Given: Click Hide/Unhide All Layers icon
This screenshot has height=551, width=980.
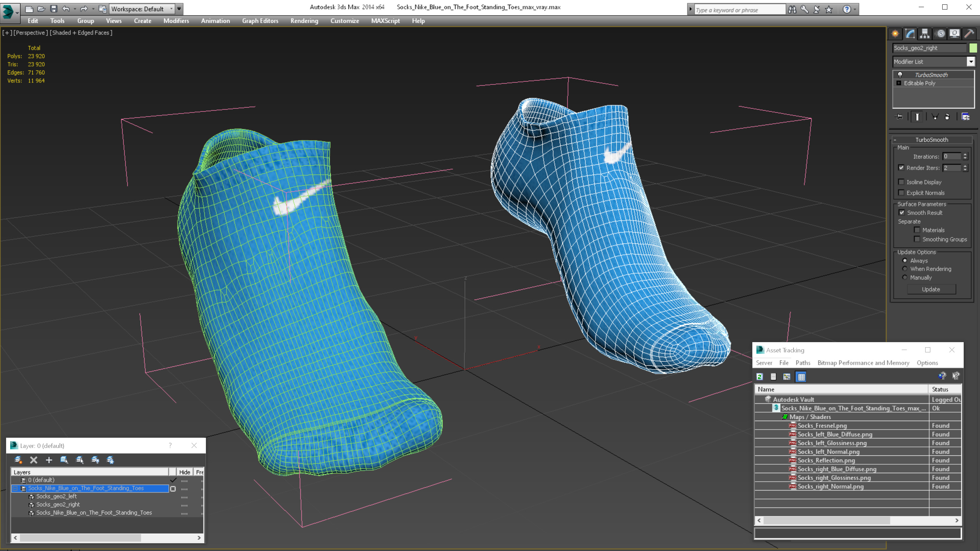Looking at the screenshot, I should 95,460.
